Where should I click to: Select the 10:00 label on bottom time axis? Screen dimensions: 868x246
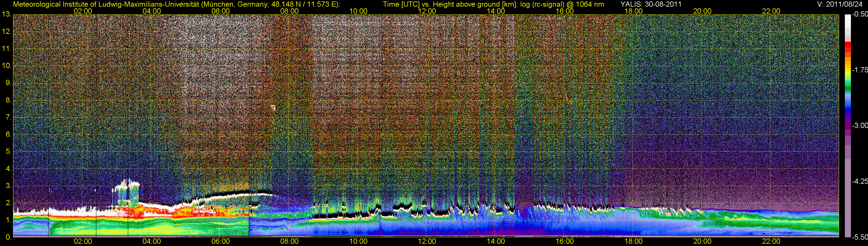pos(358,241)
